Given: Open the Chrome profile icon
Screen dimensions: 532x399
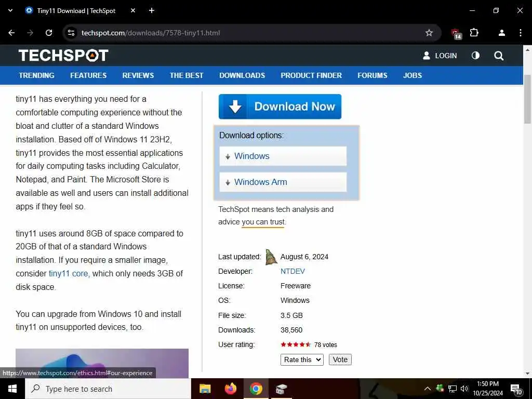Looking at the screenshot, I should click(501, 33).
